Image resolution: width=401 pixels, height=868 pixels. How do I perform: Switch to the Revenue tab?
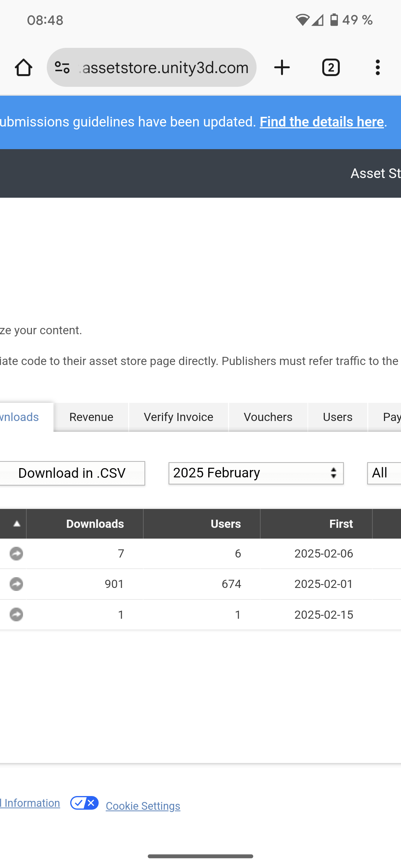(x=91, y=417)
